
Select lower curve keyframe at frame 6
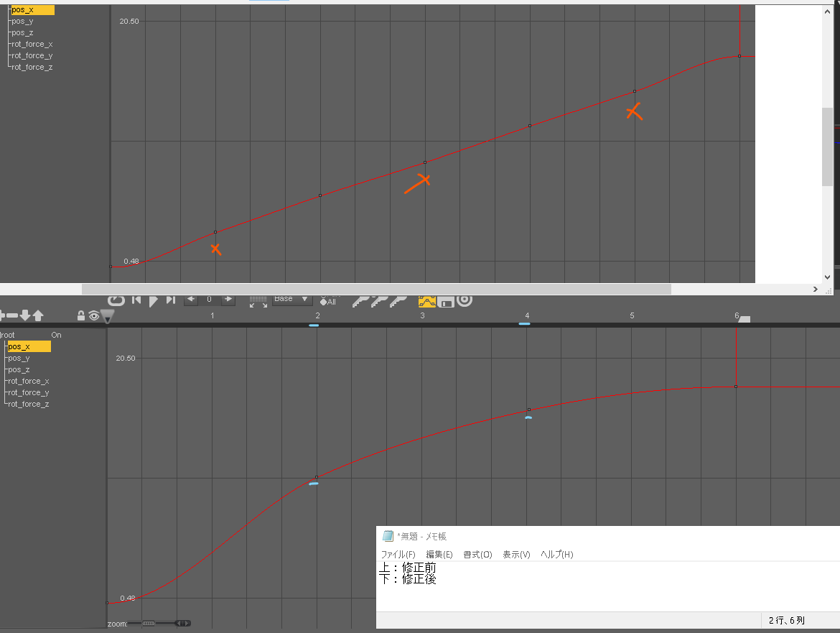[736, 387]
